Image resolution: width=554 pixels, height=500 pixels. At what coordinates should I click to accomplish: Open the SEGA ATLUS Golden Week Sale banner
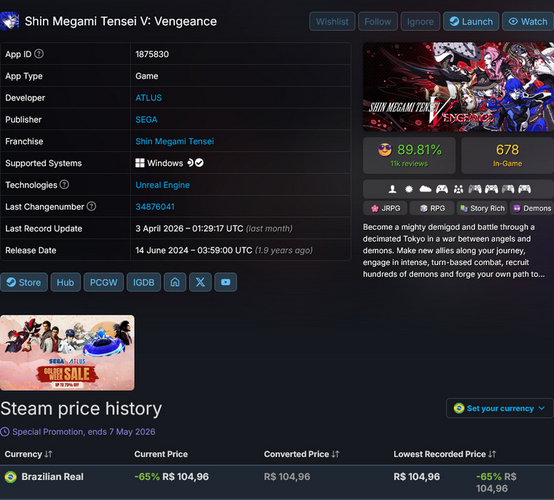pos(67,353)
